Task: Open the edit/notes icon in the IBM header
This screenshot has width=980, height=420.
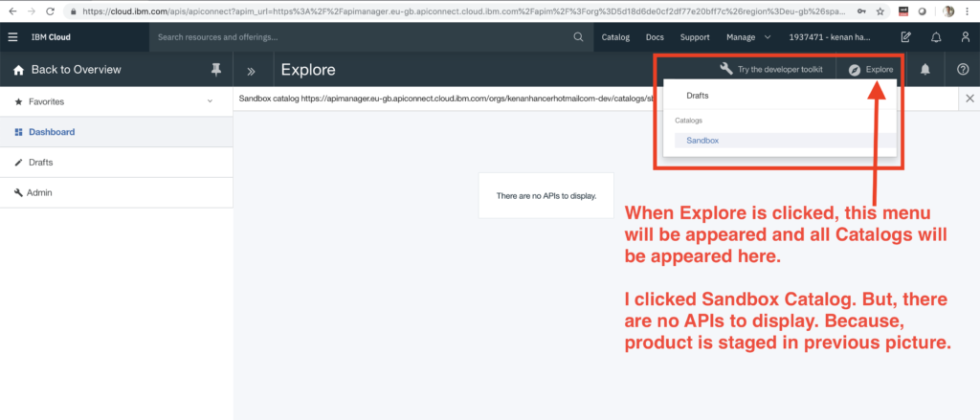Action: click(x=905, y=37)
